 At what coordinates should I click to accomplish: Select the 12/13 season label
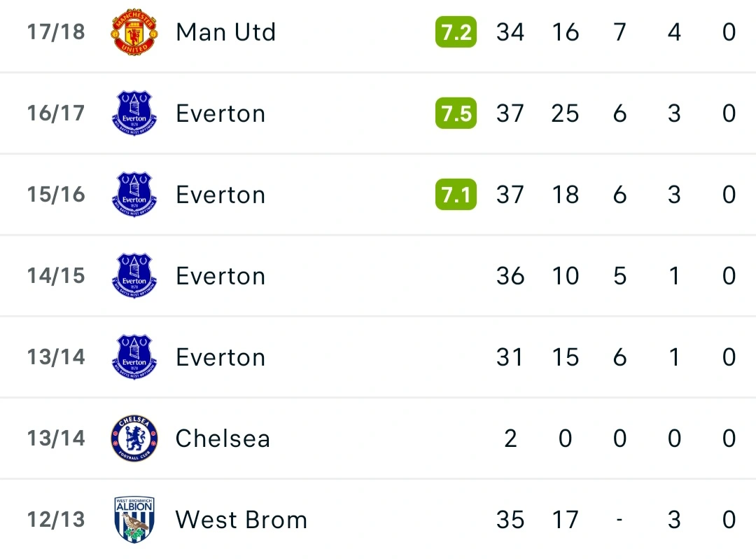[x=56, y=520]
